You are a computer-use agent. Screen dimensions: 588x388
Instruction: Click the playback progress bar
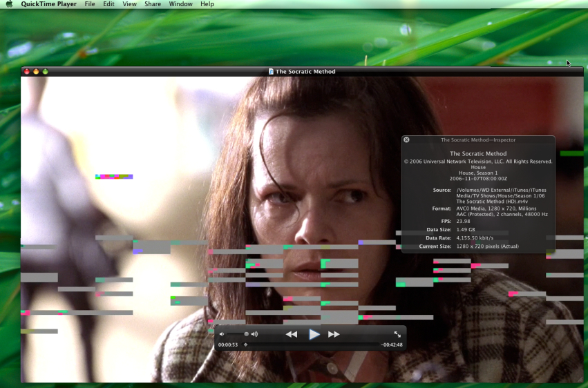pyautogui.click(x=311, y=345)
